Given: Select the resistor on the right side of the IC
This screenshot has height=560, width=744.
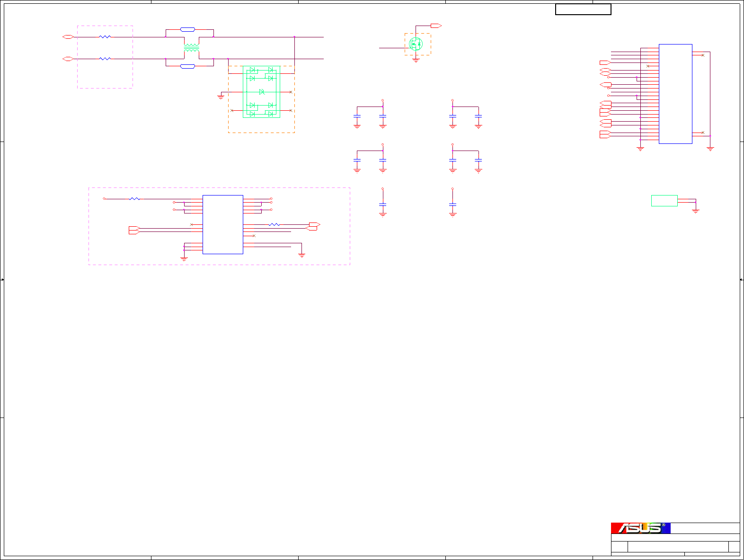Looking at the screenshot, I should point(274,224).
